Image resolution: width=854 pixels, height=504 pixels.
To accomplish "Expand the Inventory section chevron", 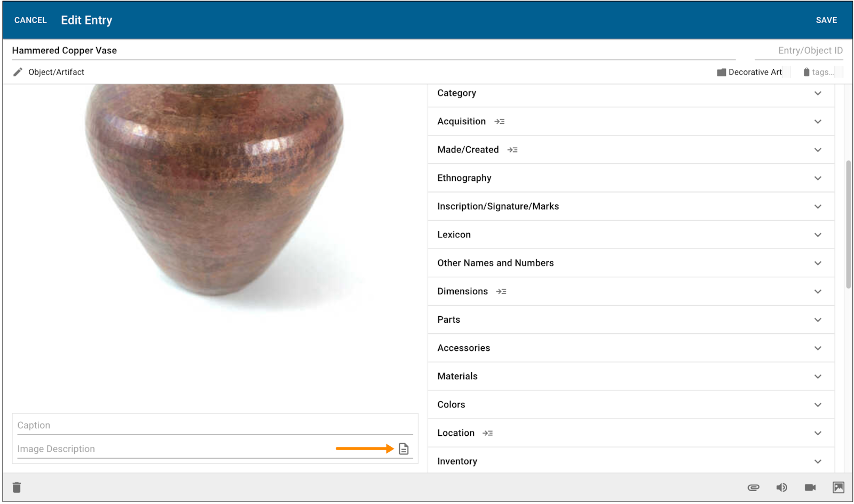I will pyautogui.click(x=818, y=461).
